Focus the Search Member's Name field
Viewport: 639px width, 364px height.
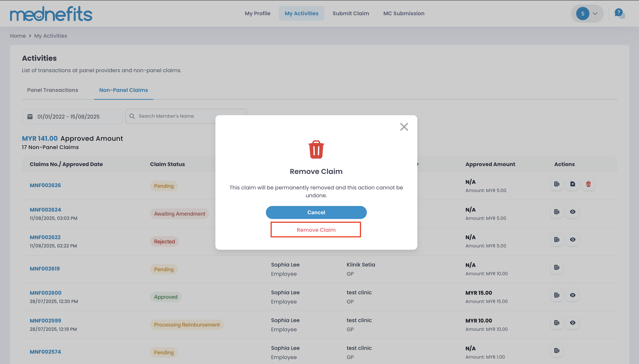[x=186, y=116]
